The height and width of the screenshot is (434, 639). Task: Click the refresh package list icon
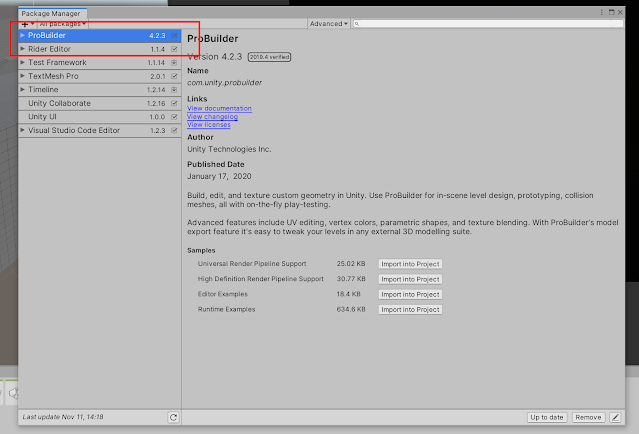pyautogui.click(x=173, y=417)
